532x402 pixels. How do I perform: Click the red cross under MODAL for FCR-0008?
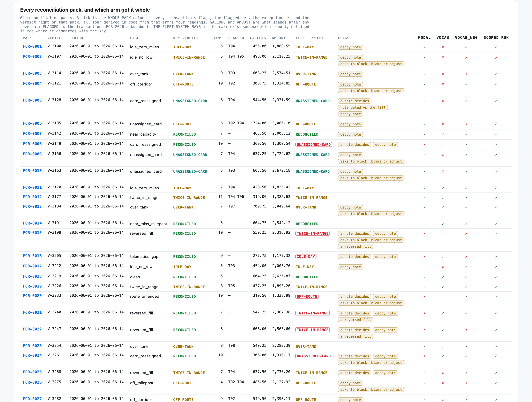point(425,145)
